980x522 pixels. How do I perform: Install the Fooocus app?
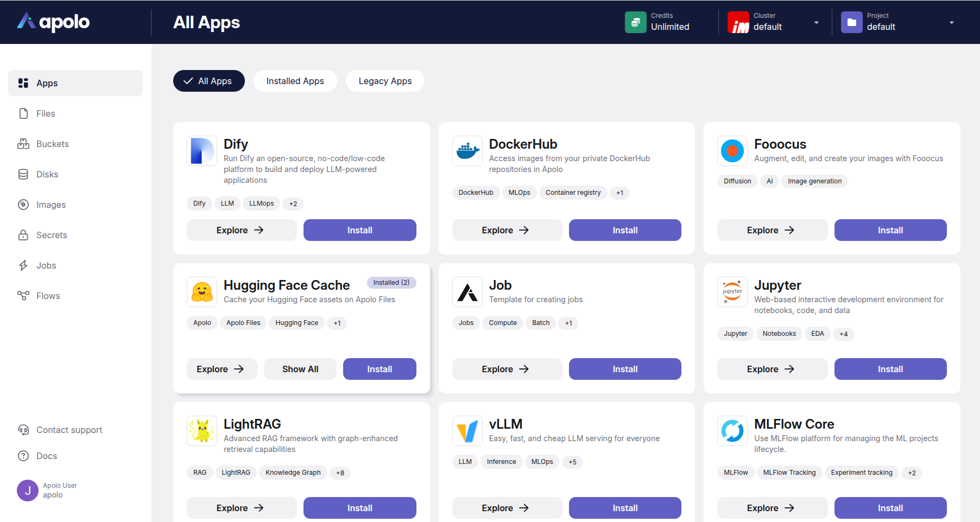tap(890, 230)
